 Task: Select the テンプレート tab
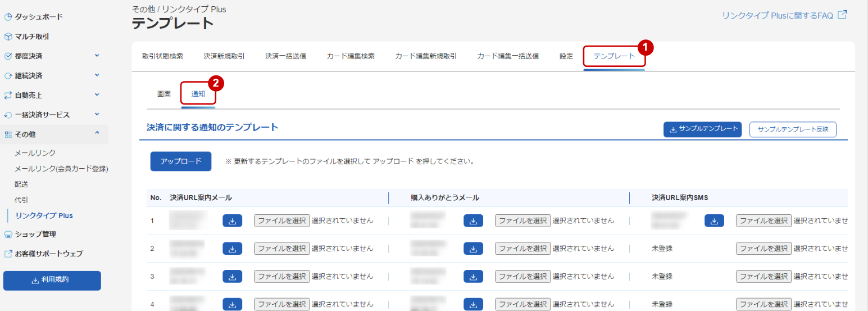(x=614, y=56)
